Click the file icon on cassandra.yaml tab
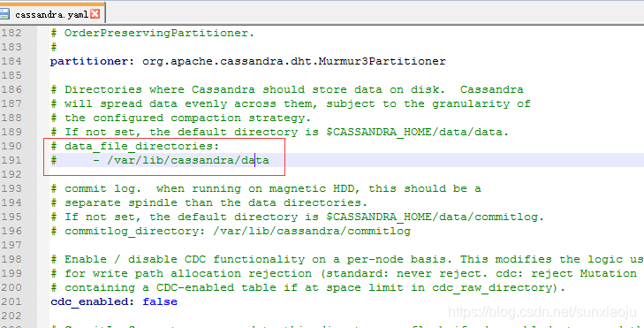Screen dimensions: 644x328 (x=4, y=14)
